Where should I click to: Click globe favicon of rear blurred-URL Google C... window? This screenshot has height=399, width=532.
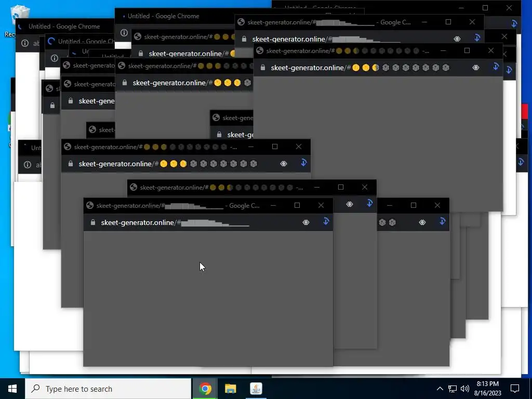click(241, 22)
